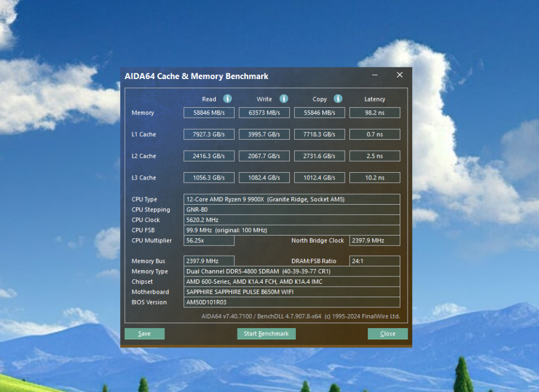The height and width of the screenshot is (392, 539).
Task: Select L3 Cache copy value 1012.4 GB/s
Action: pyautogui.click(x=319, y=177)
